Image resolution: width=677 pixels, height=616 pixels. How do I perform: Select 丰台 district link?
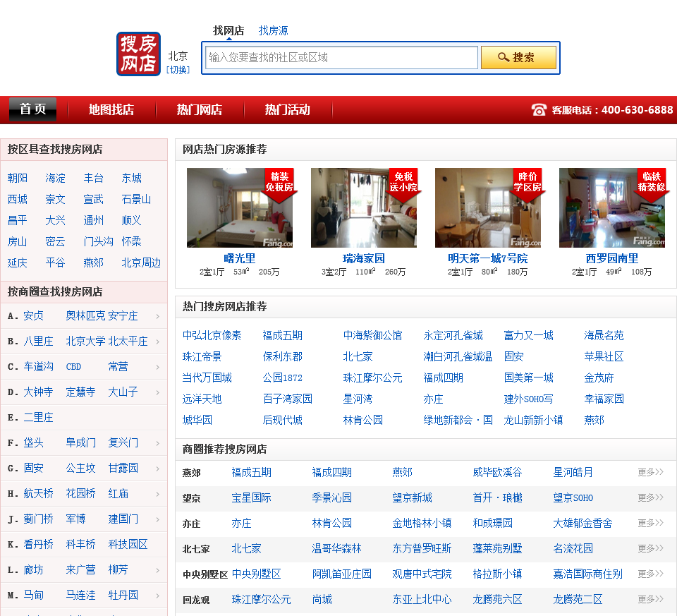pos(93,178)
